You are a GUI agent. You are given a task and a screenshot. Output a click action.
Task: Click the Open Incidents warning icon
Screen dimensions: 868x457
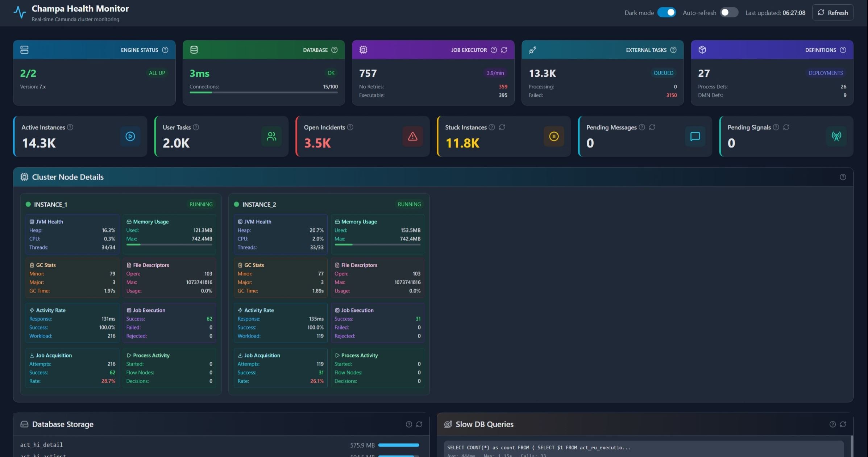412,137
